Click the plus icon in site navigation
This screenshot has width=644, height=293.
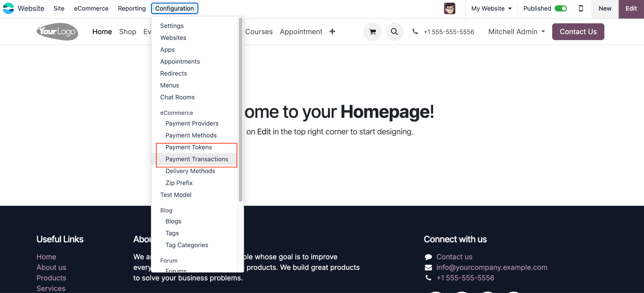(332, 31)
